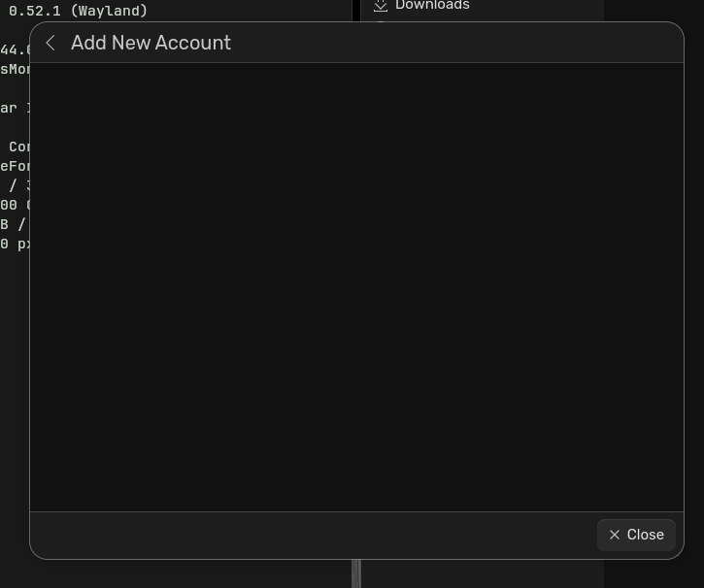This screenshot has height=588, width=704.
Task: Click the dialog header bar right of title
Action: (456, 43)
